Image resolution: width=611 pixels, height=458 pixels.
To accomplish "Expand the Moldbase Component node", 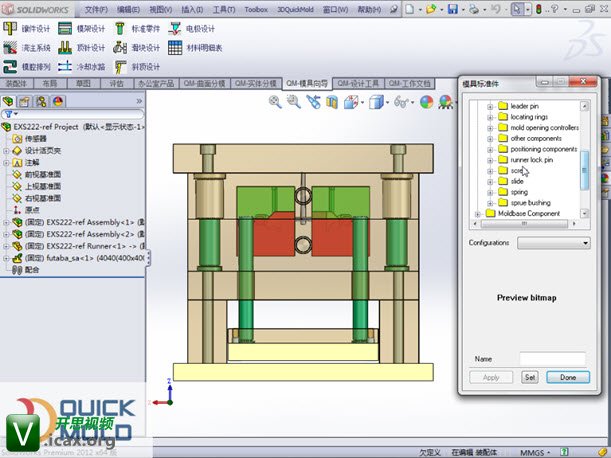I will point(477,213).
